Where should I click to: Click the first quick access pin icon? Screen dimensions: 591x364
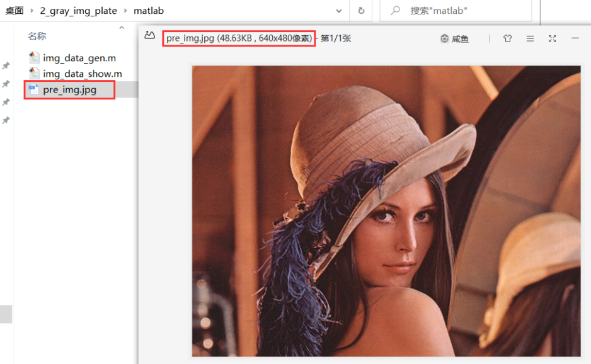(x=6, y=66)
